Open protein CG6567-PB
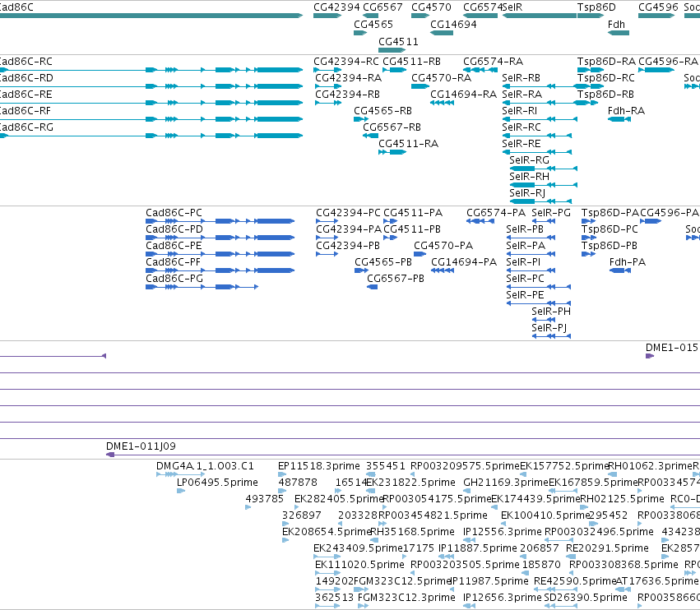Viewport: 700px width, 610px height. (x=396, y=279)
